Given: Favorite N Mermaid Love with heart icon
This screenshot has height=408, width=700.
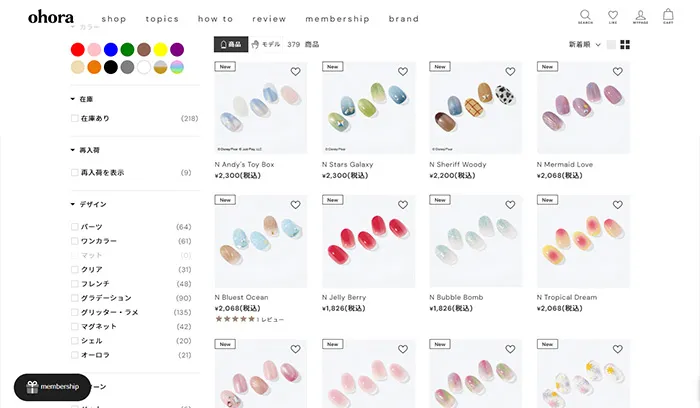Looking at the screenshot, I should pyautogui.click(x=617, y=71).
